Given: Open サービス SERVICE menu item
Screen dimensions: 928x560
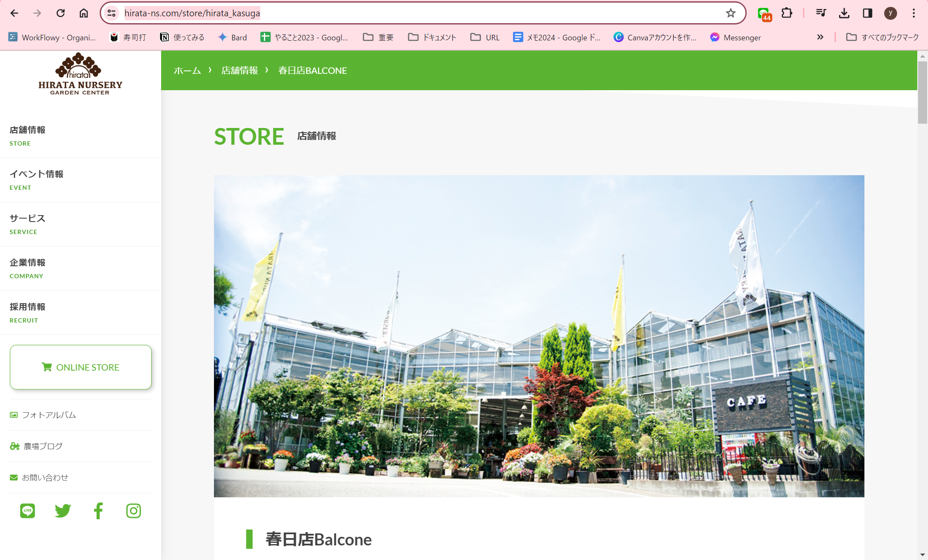Looking at the screenshot, I should pyautogui.click(x=80, y=224).
